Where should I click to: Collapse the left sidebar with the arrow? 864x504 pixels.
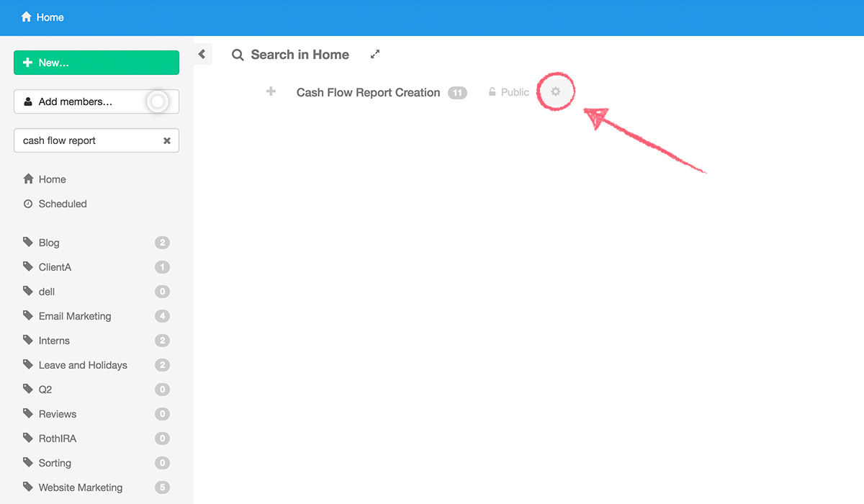[x=202, y=54]
